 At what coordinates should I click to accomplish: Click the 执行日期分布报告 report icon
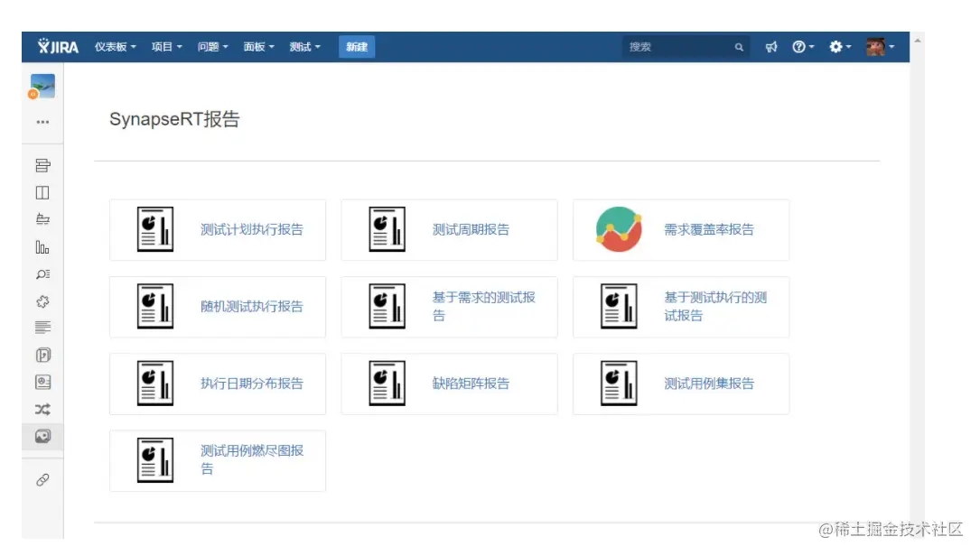[x=155, y=383]
